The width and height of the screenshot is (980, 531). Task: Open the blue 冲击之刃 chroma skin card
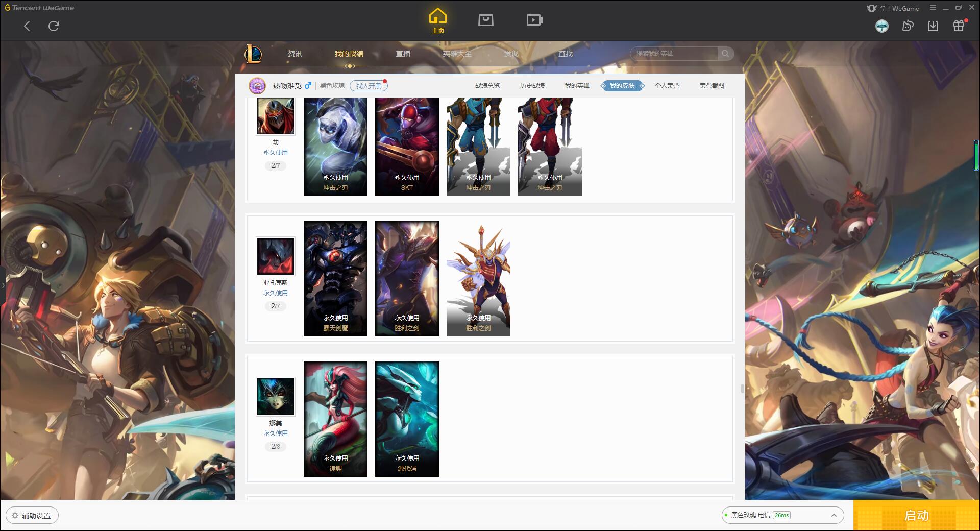tap(478, 147)
